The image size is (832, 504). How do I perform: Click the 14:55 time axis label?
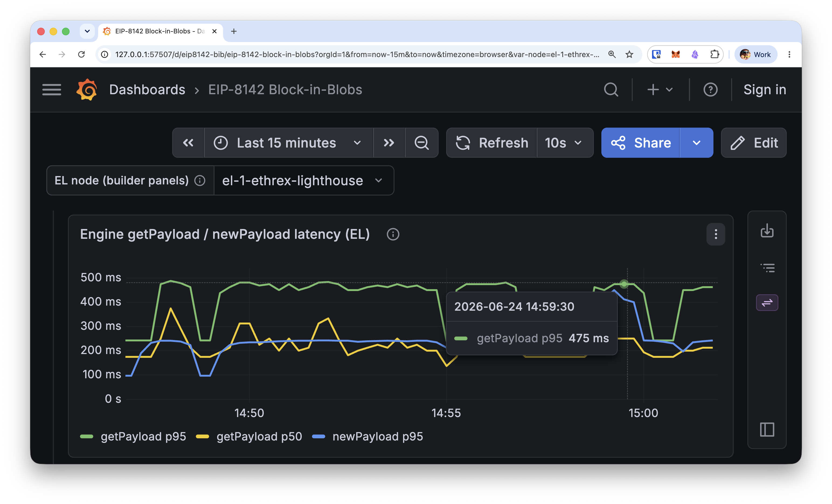tap(446, 413)
